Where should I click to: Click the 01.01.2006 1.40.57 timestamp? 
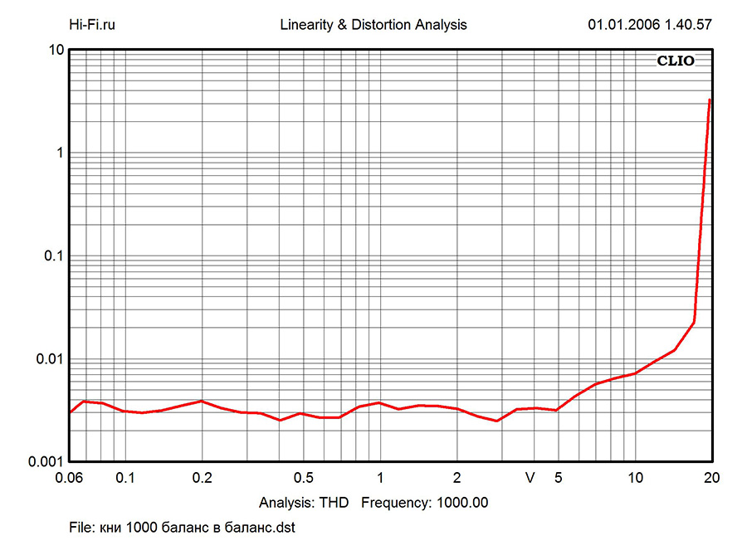(x=649, y=25)
